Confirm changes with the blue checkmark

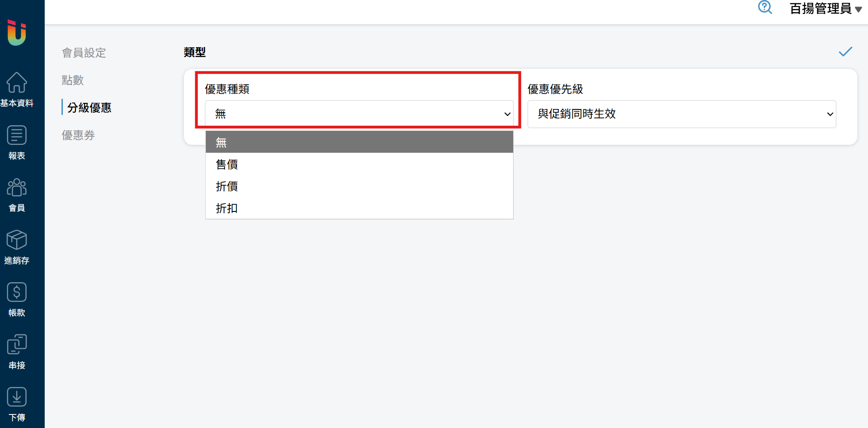point(845,52)
